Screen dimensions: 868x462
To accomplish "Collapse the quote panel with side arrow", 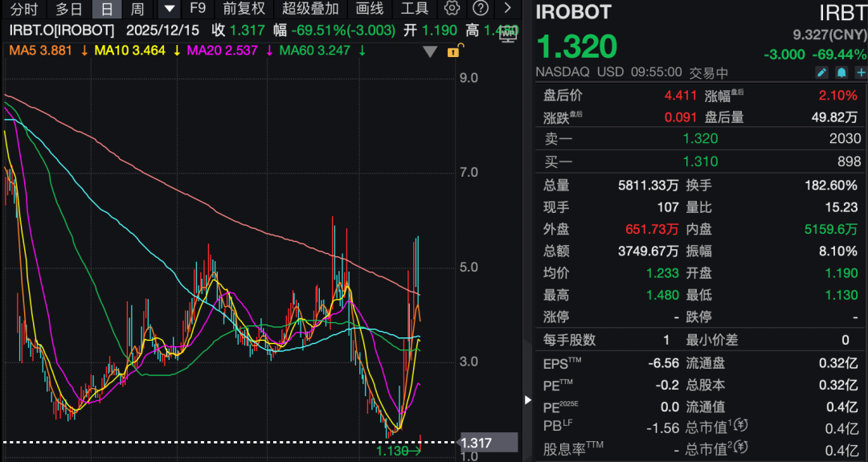I will point(528,399).
